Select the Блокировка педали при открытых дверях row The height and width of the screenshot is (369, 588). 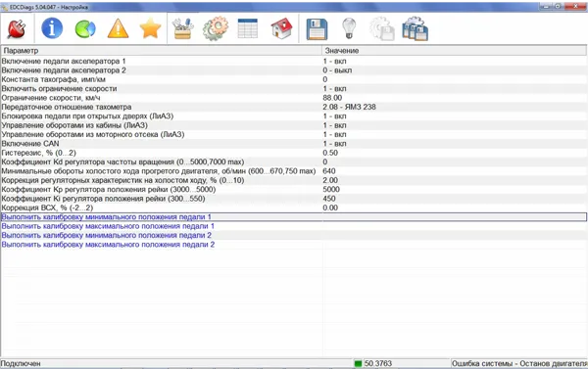tap(294, 116)
